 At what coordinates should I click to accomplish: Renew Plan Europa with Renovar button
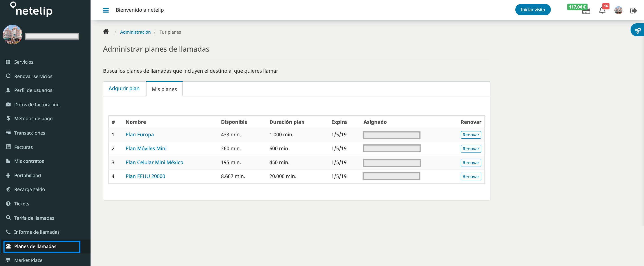[x=471, y=135]
